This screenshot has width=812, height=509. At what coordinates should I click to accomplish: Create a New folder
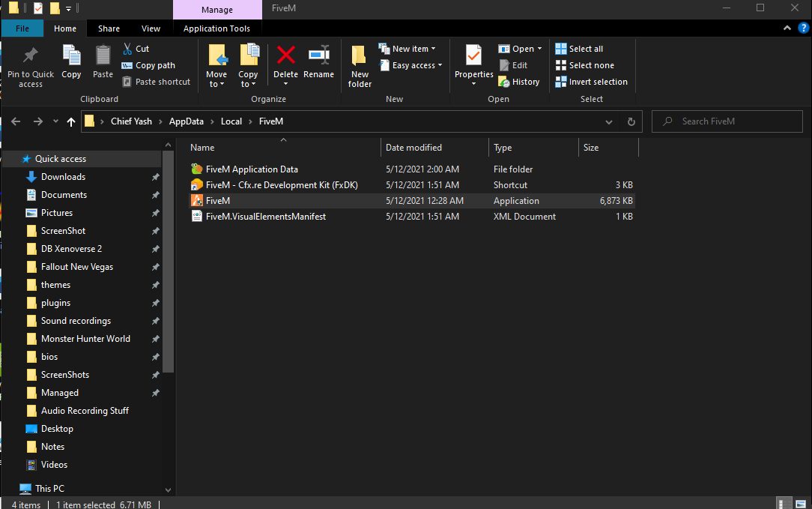coord(360,66)
